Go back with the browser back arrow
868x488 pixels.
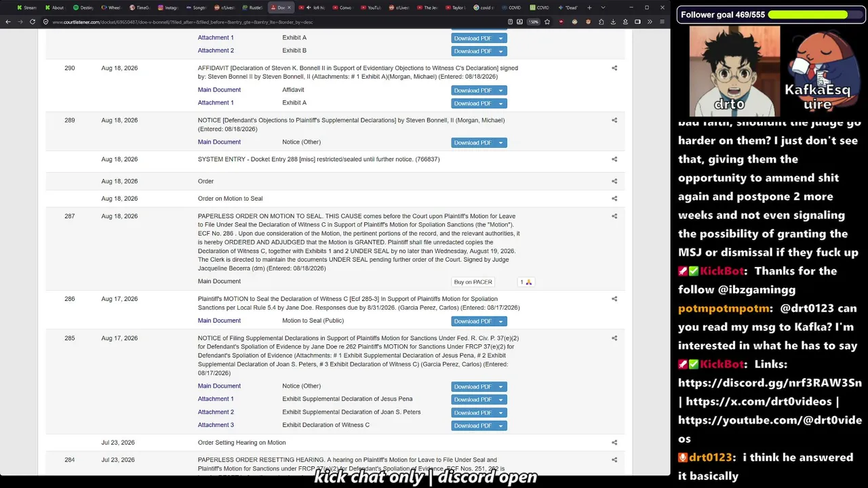click(9, 22)
